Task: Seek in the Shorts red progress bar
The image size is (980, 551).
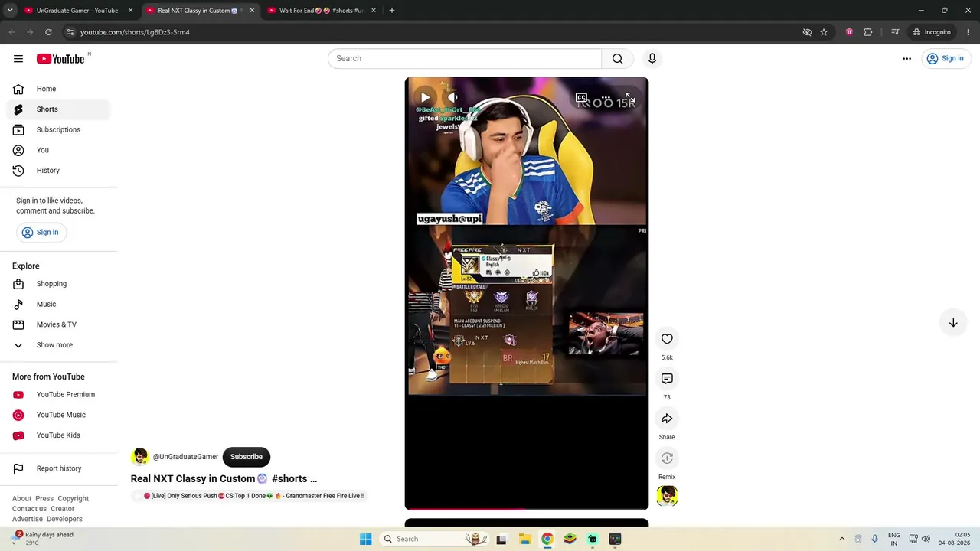Action: [527, 507]
